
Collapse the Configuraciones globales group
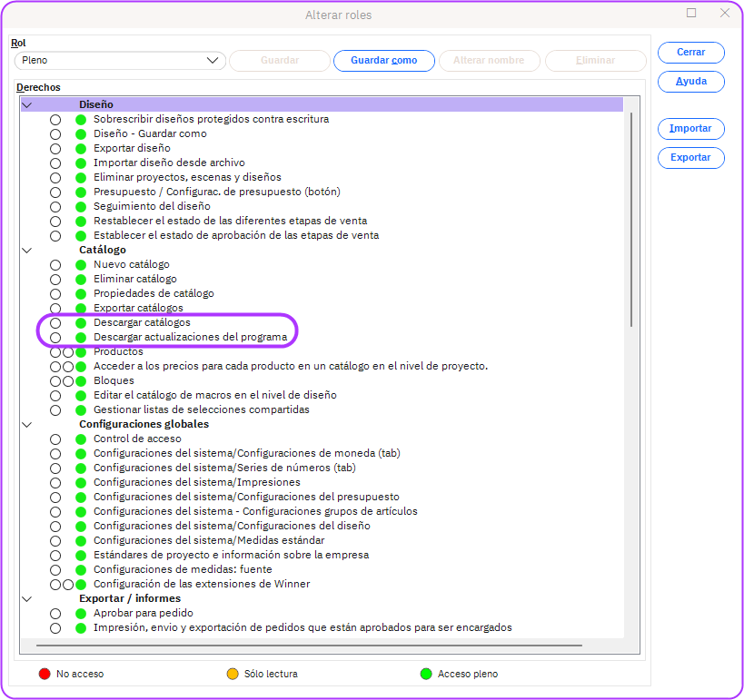(x=27, y=424)
